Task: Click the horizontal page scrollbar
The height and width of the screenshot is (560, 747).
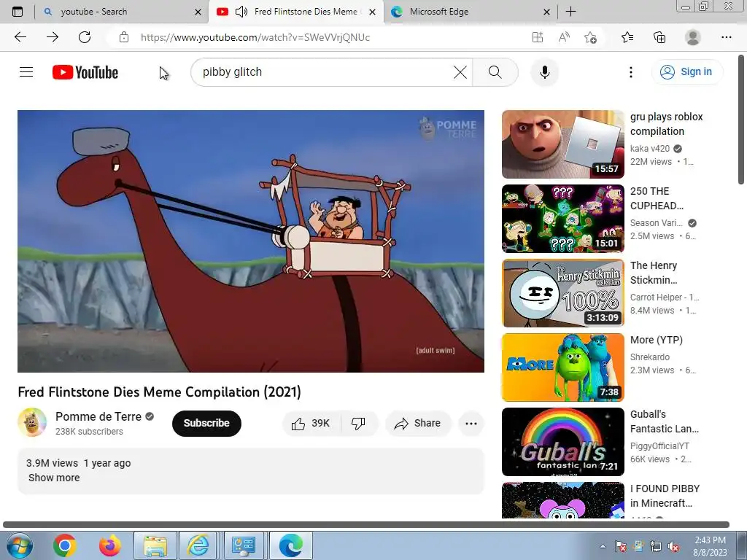Action: [x=366, y=524]
